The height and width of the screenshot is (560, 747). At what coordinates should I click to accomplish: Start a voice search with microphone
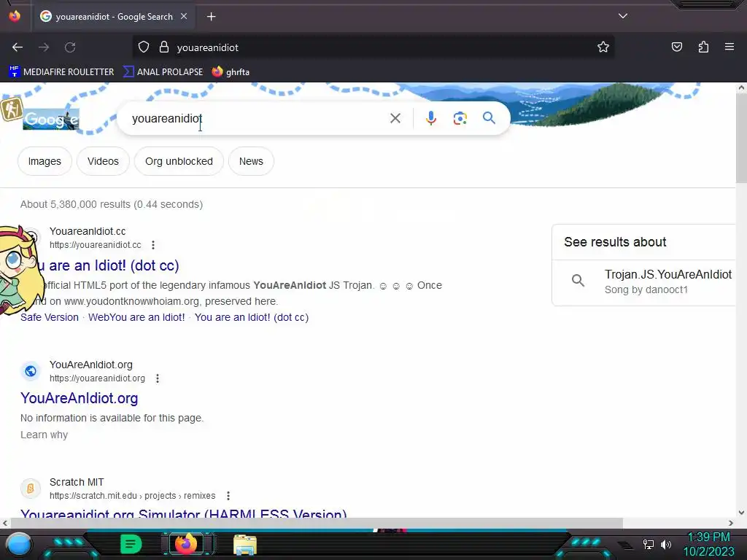point(430,118)
